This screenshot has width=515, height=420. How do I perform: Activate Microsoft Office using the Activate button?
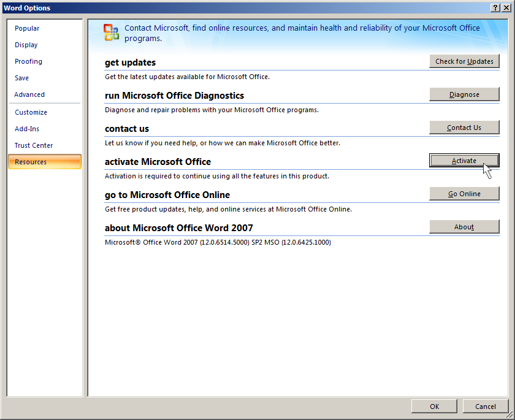[x=464, y=161]
